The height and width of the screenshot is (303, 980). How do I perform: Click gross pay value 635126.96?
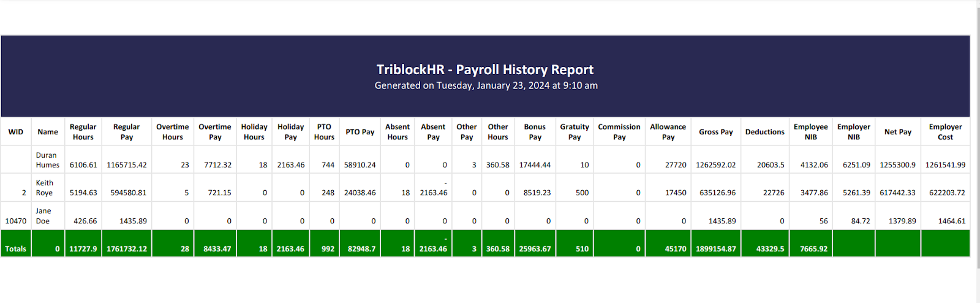(718, 193)
